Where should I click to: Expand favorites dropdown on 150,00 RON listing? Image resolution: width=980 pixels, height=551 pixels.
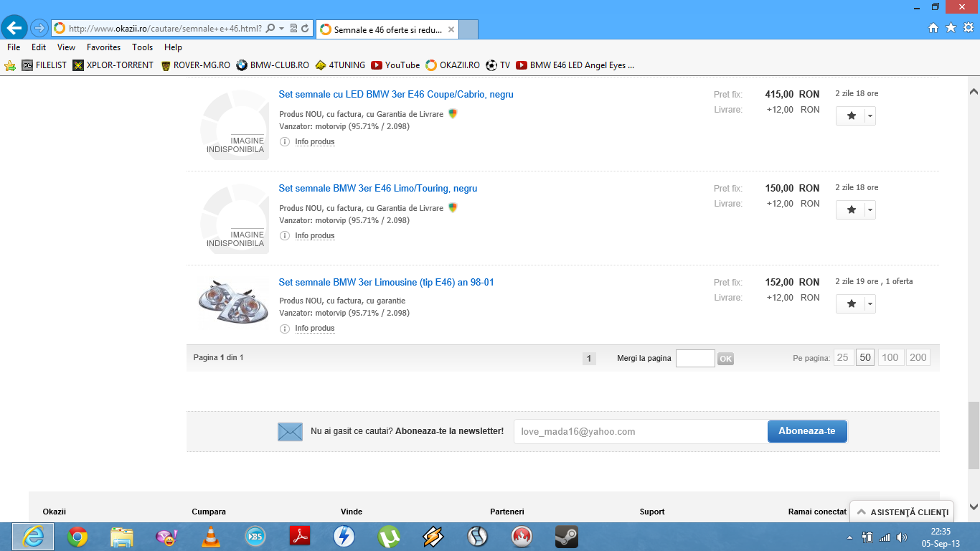(870, 209)
